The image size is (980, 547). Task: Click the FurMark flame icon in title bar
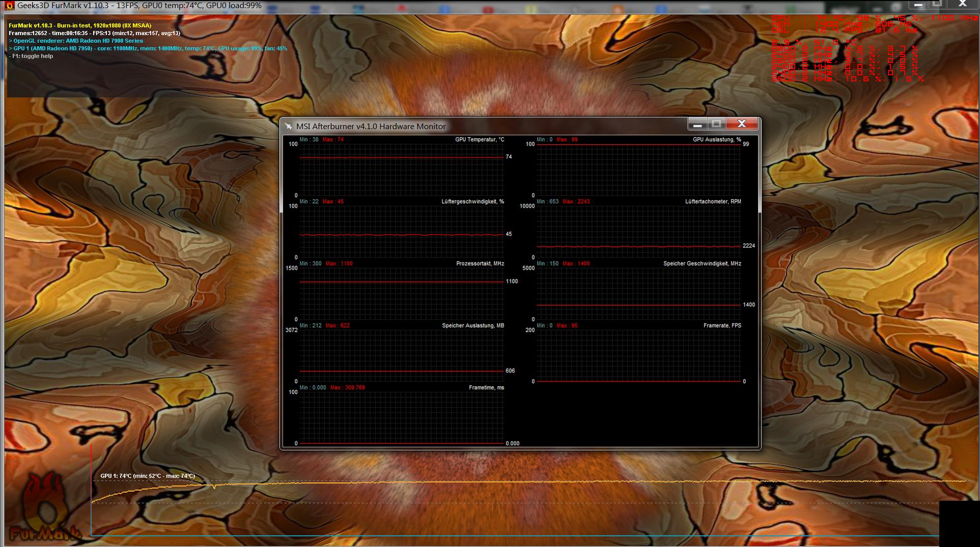9,6
